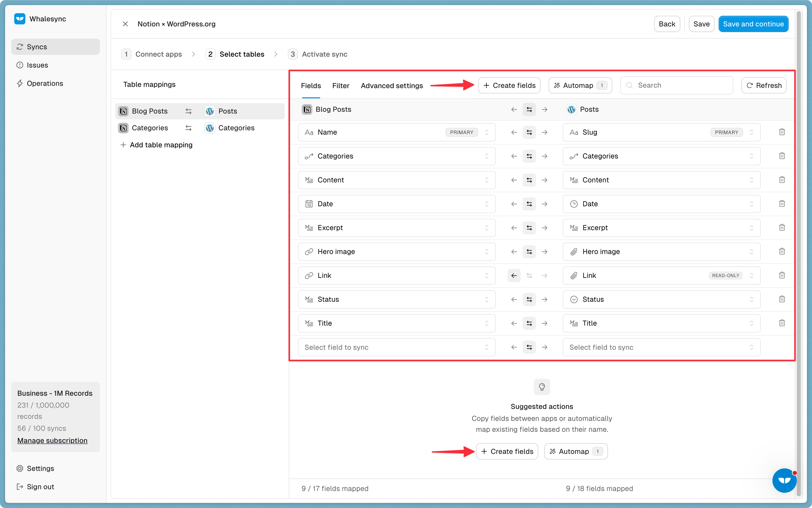Open the Notion Name field dropdown
The width and height of the screenshot is (812, 508).
pos(397,132)
